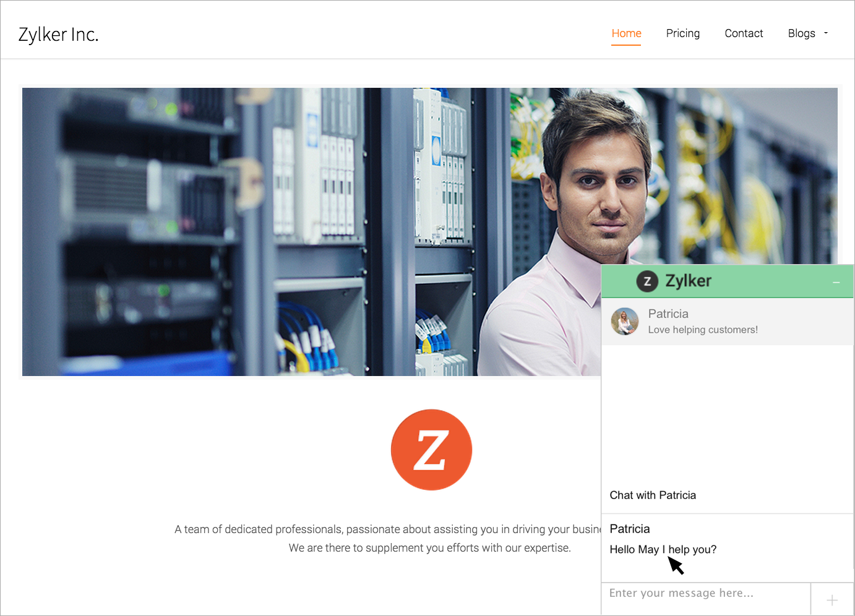Select Patricia's name in agent banner
Image resolution: width=855 pixels, height=616 pixels.
tap(668, 314)
